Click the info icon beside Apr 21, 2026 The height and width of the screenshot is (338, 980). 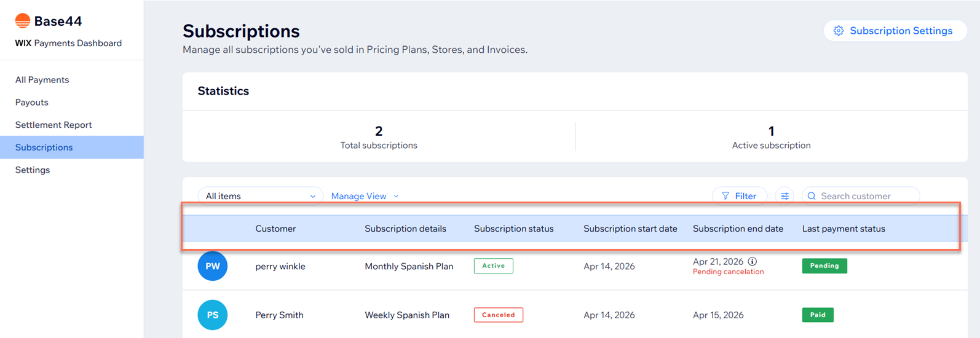tap(752, 261)
